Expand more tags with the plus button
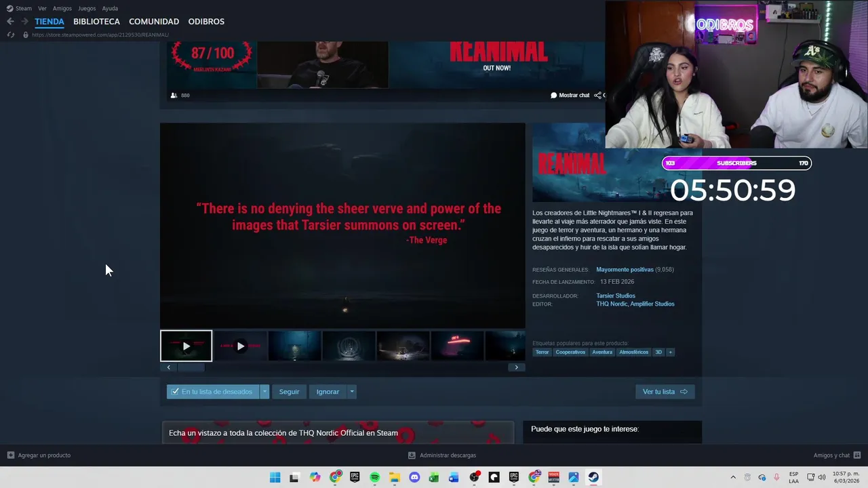Image resolution: width=868 pixels, height=488 pixels. point(670,352)
